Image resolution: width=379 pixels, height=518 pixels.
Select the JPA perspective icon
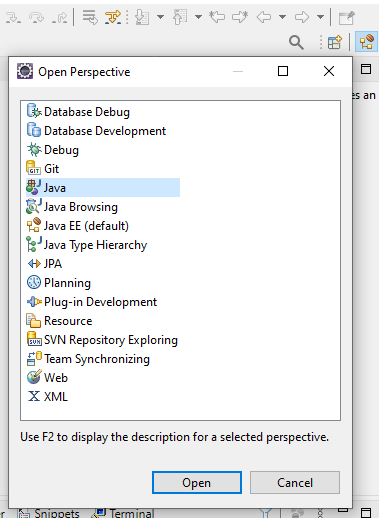[34, 264]
